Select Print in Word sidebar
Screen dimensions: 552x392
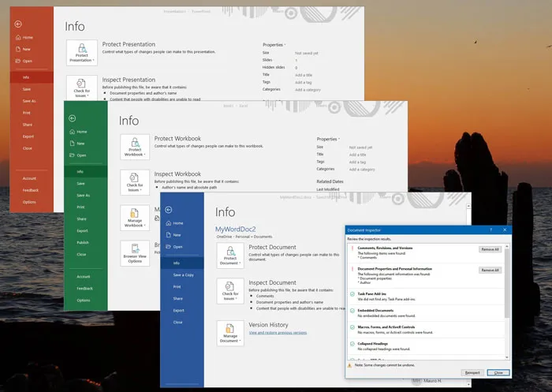177,287
